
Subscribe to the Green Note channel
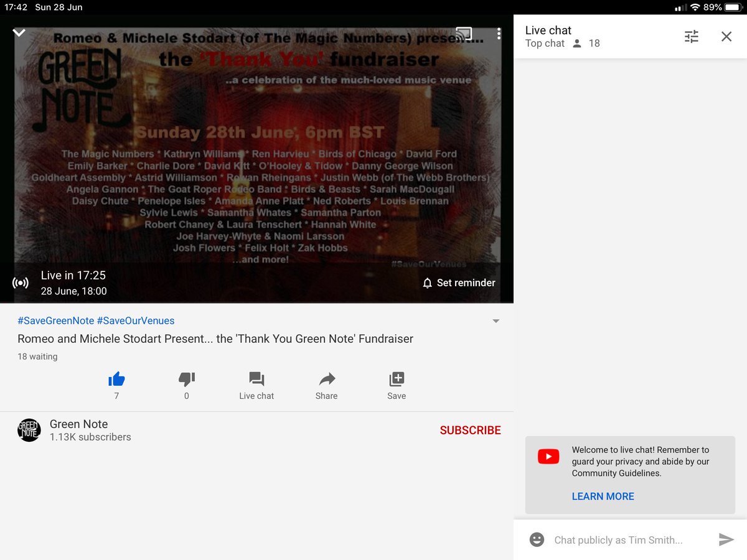click(470, 430)
